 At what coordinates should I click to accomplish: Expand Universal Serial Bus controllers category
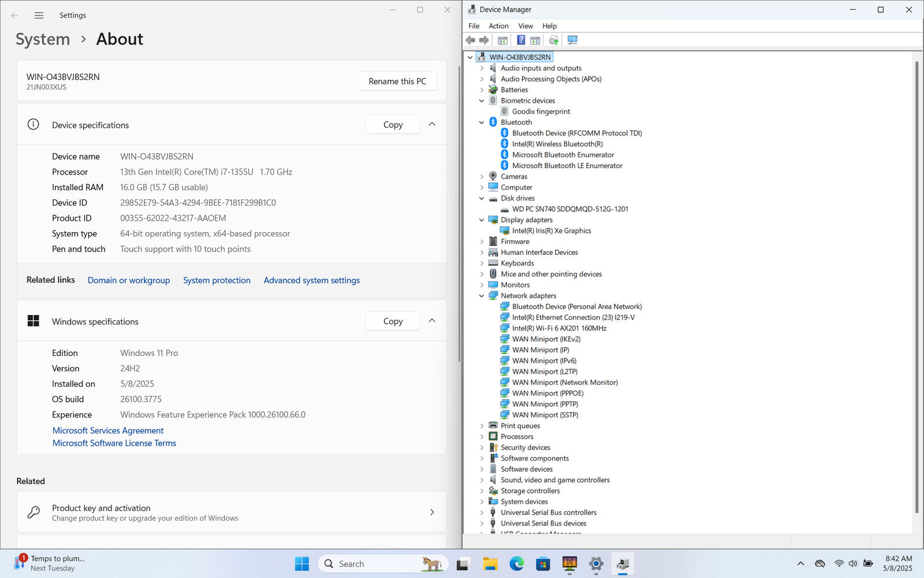pos(482,513)
